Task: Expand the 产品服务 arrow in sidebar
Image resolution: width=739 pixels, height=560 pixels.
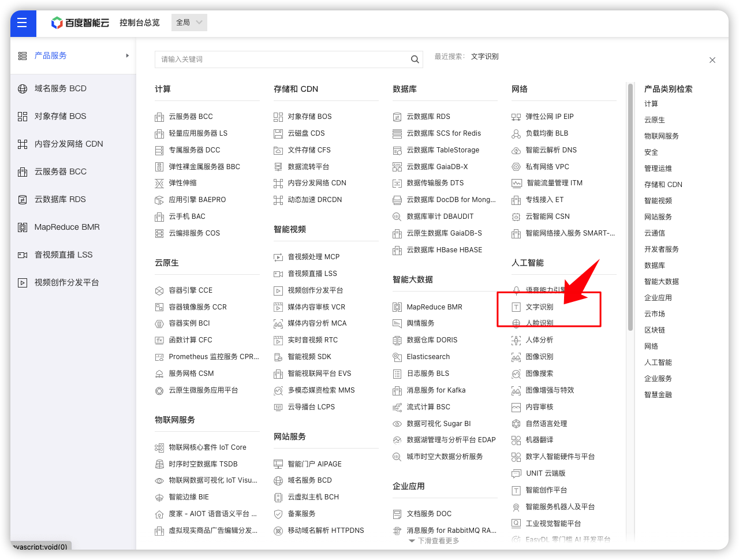Action: coord(127,56)
